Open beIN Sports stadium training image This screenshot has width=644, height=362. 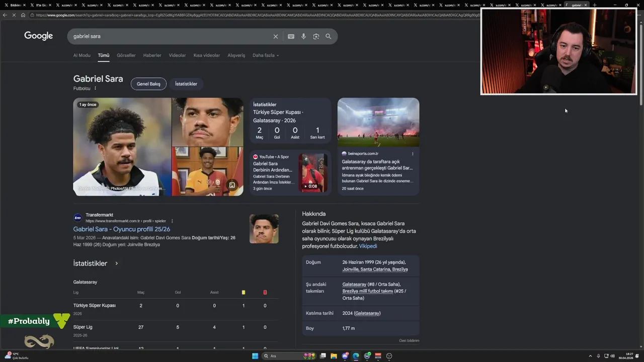pyautogui.click(x=378, y=122)
